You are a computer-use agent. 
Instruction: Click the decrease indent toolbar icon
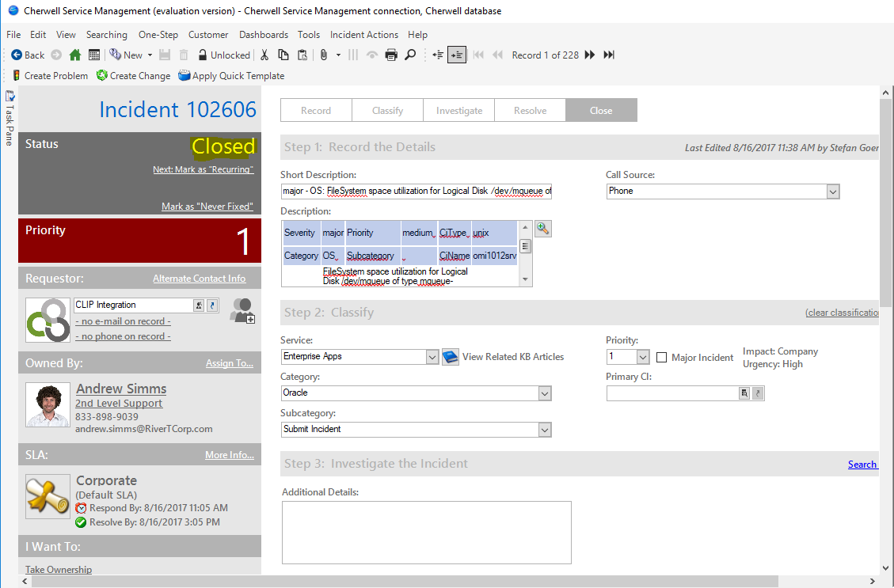click(x=438, y=55)
